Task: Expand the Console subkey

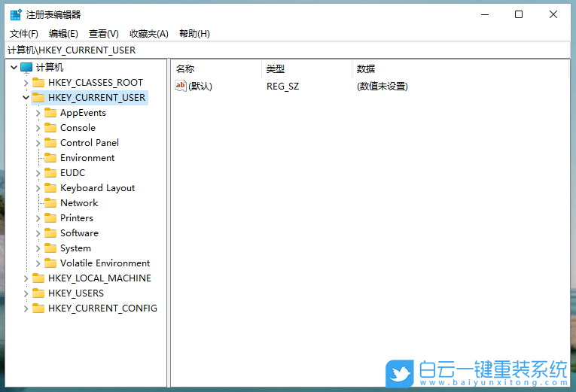Action: tap(38, 128)
